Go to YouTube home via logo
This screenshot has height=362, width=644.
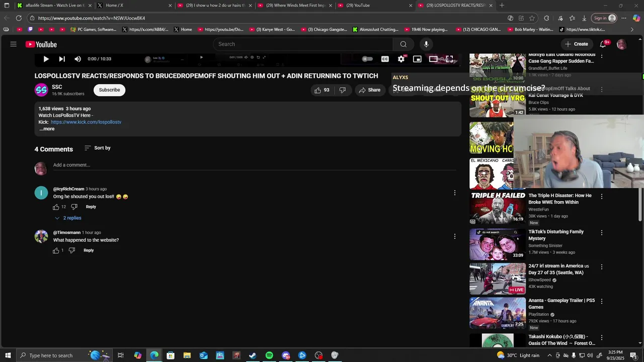41,44
